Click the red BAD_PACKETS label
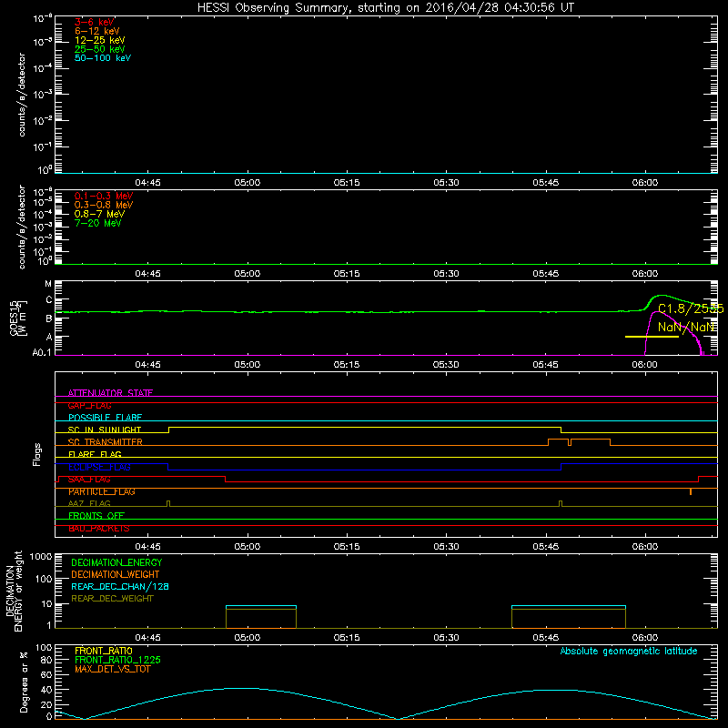 pyautogui.click(x=99, y=529)
